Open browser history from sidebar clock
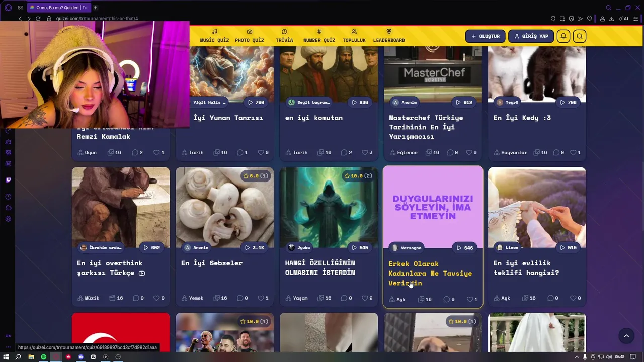Screen dimensions: 644x362 point(8,197)
